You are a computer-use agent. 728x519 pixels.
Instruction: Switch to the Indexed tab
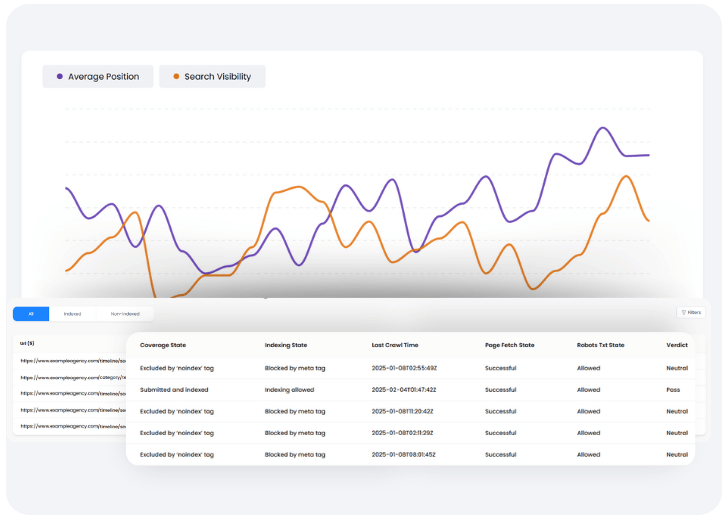pos(72,314)
